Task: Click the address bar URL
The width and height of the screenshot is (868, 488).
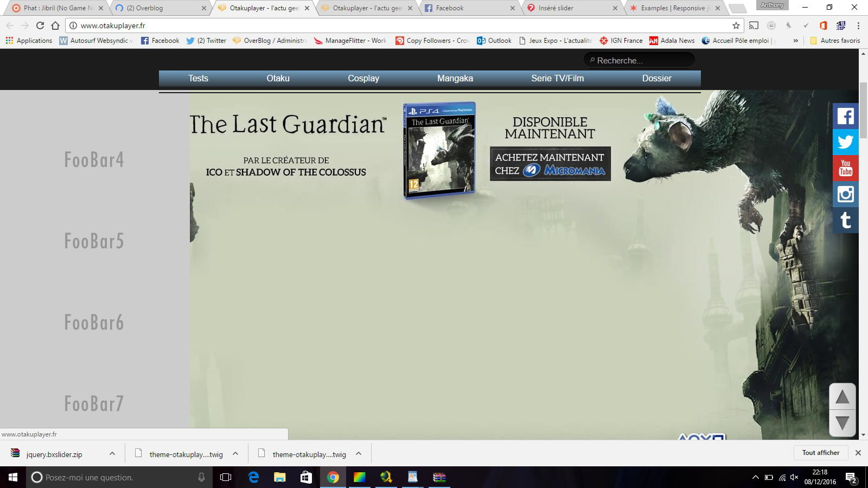Action: (x=113, y=25)
